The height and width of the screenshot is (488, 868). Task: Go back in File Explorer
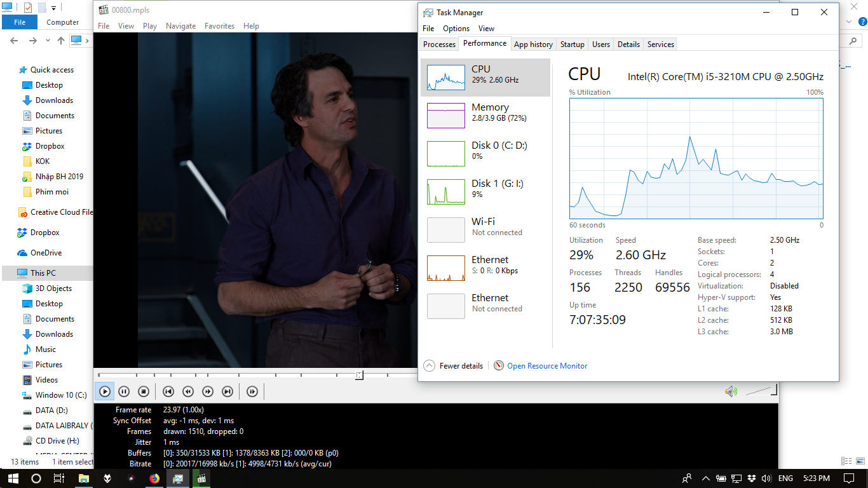pos(14,41)
